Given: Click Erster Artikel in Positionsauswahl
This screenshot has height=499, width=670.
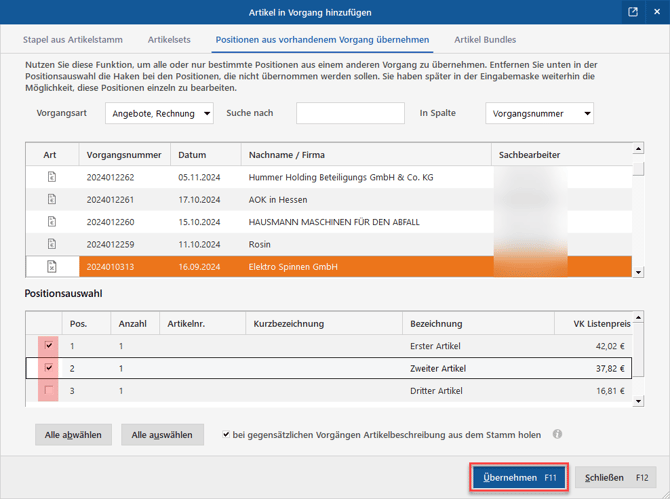Looking at the screenshot, I should 435,346.
